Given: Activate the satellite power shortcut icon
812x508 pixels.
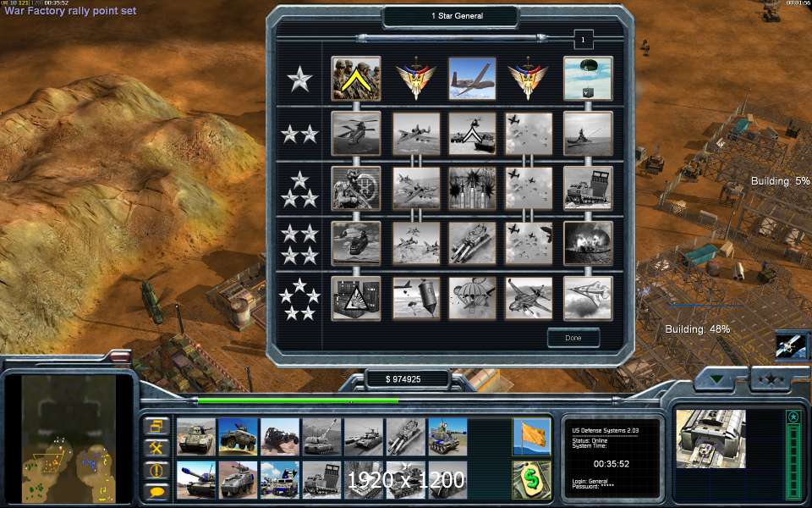Looking at the screenshot, I should click(790, 345).
